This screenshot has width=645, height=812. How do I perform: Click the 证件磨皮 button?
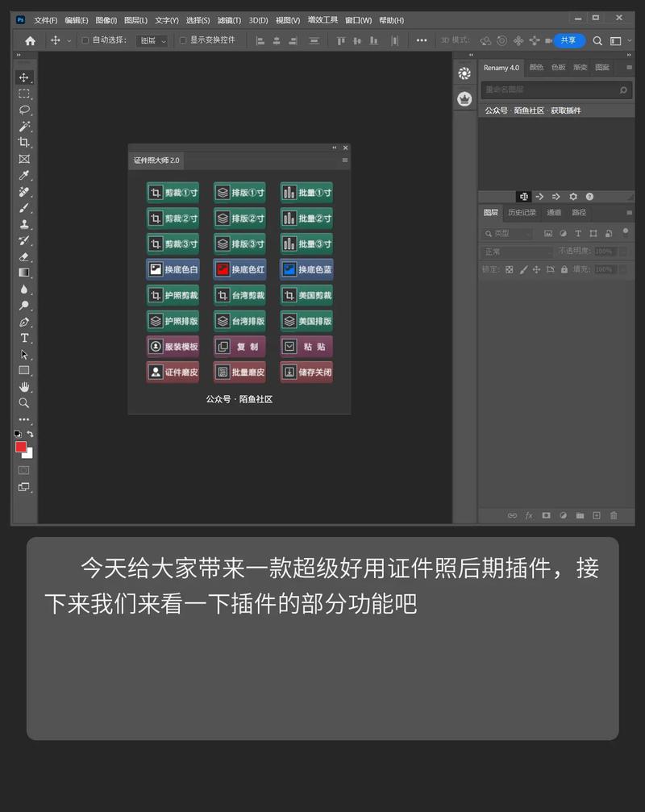tap(173, 373)
